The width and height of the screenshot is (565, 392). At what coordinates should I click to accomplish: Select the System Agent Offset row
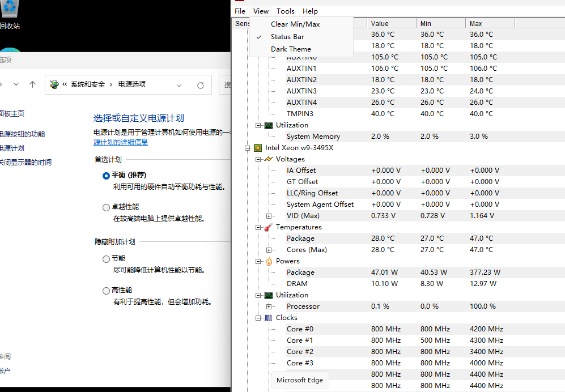pos(425,204)
